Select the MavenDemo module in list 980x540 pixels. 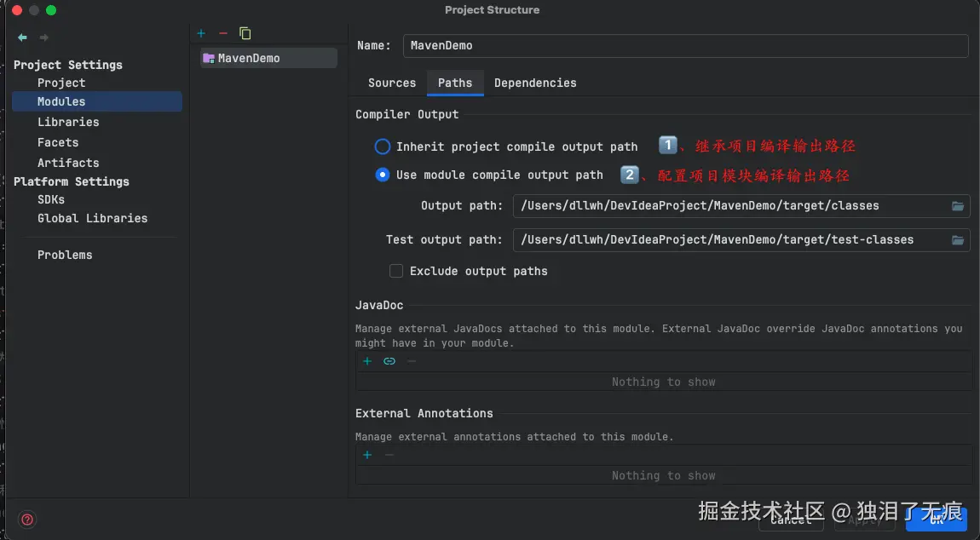pos(268,58)
